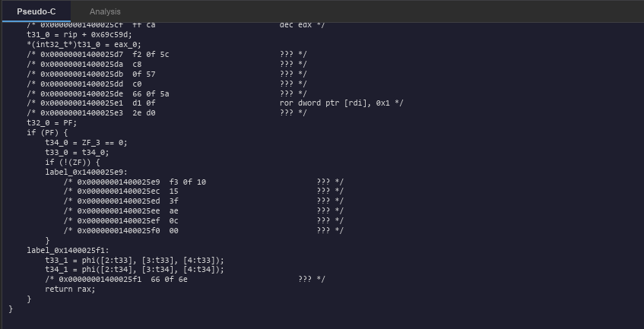Select comment line 0x00000001400025ec 15

click(204, 191)
